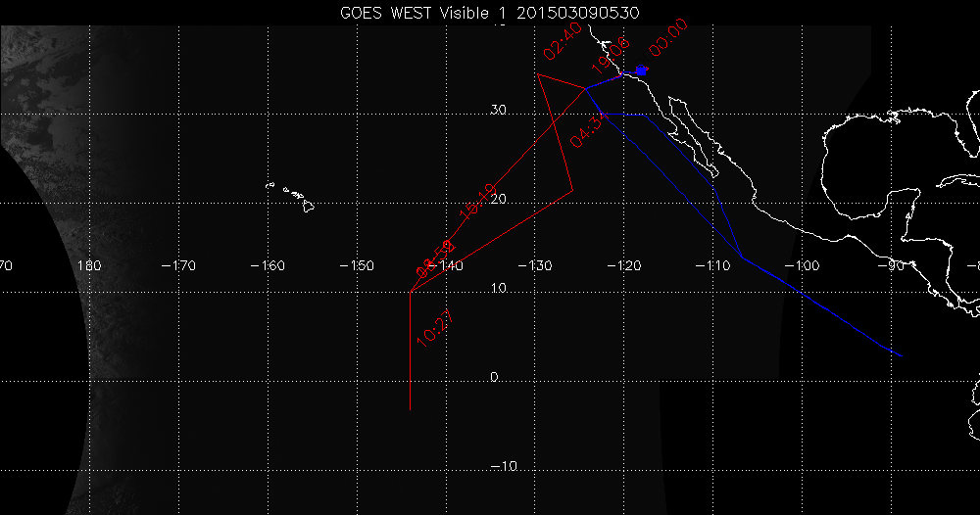Viewport: 980px width, 515px height.
Task: Click the longitude label '-170'
Action: [178, 265]
